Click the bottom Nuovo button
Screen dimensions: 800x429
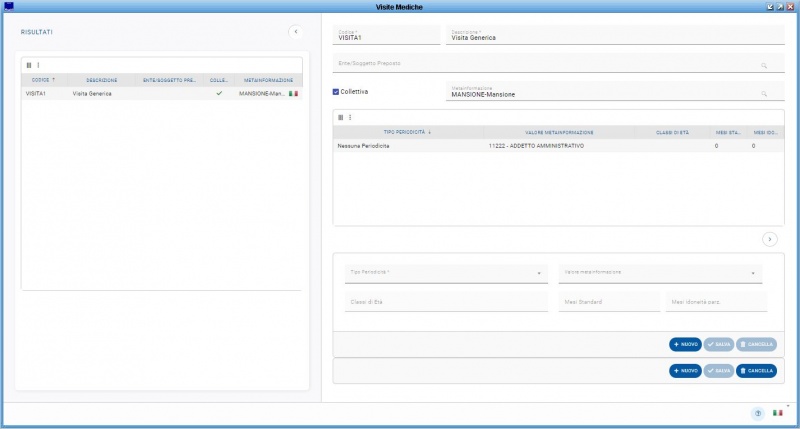[685, 370]
